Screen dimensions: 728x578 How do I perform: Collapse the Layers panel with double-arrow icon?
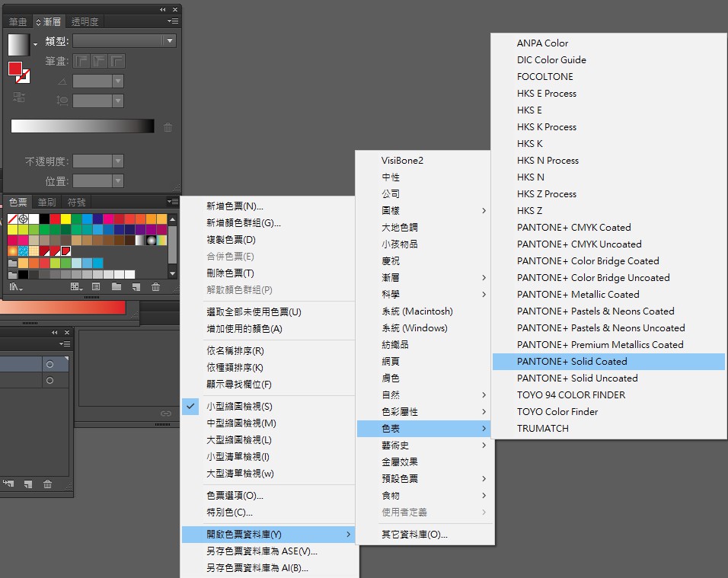coord(55,333)
